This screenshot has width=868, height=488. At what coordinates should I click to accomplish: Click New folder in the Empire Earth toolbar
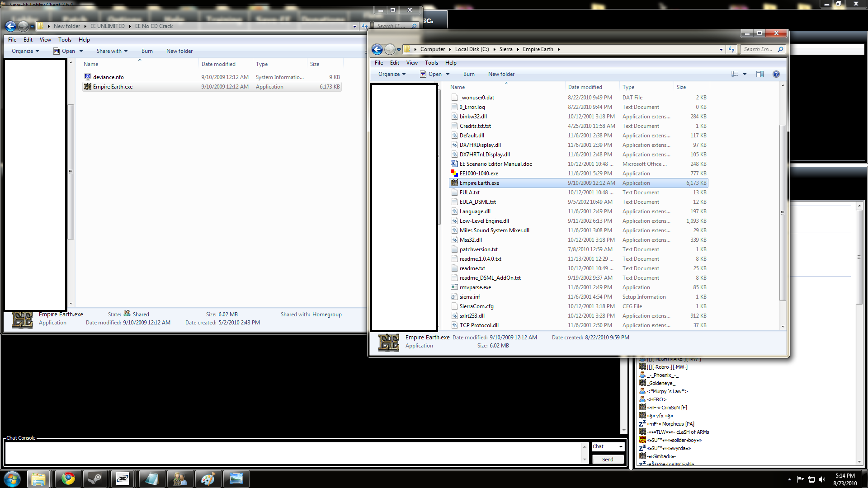pyautogui.click(x=501, y=74)
